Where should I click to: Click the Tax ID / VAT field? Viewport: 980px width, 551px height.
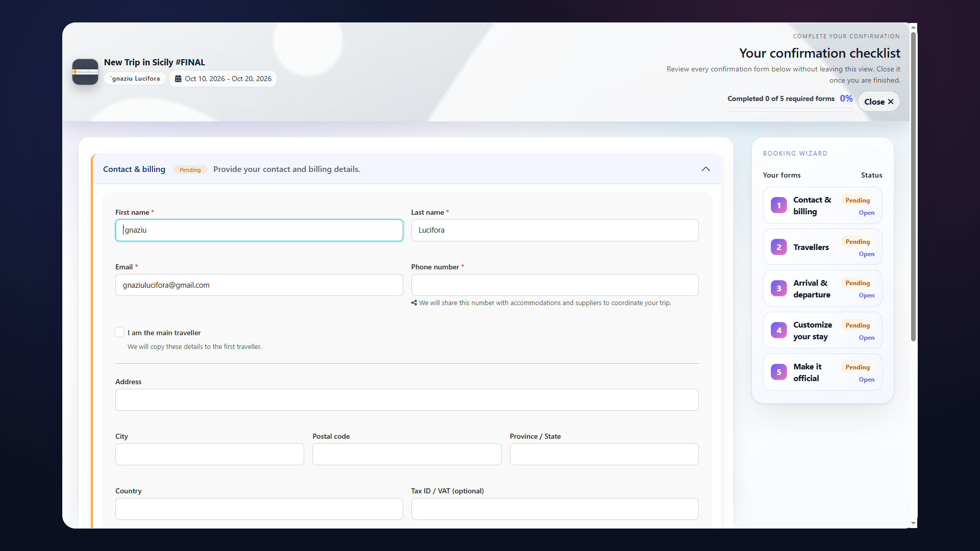tap(554, 509)
